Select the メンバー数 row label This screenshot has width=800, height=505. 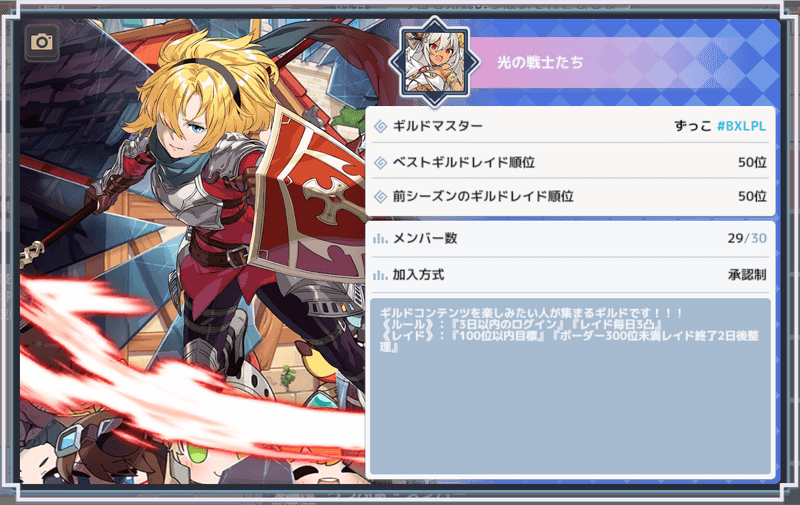click(x=425, y=238)
